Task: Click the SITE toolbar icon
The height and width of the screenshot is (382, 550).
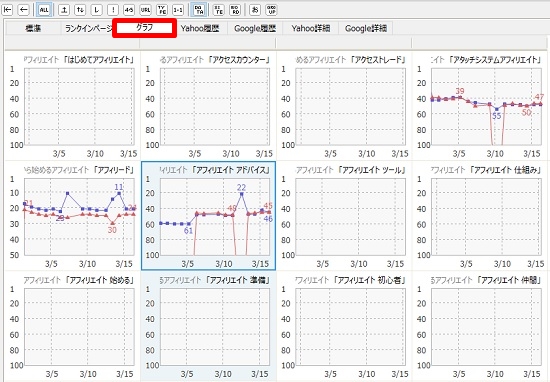Action: pyautogui.click(x=219, y=10)
